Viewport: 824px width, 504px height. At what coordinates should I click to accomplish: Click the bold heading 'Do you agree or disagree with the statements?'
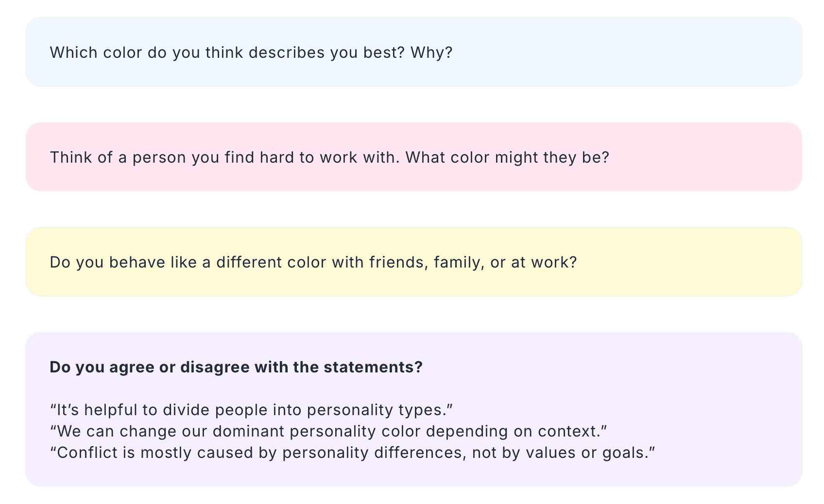pos(236,367)
